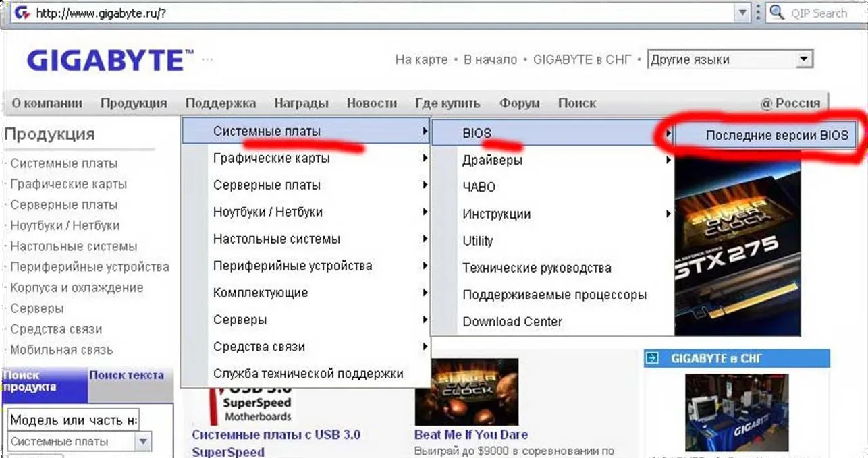The width and height of the screenshot is (868, 458).
Task: Expand the Ноутбуки / Нетбуки submenu arrow
Action: click(x=425, y=212)
